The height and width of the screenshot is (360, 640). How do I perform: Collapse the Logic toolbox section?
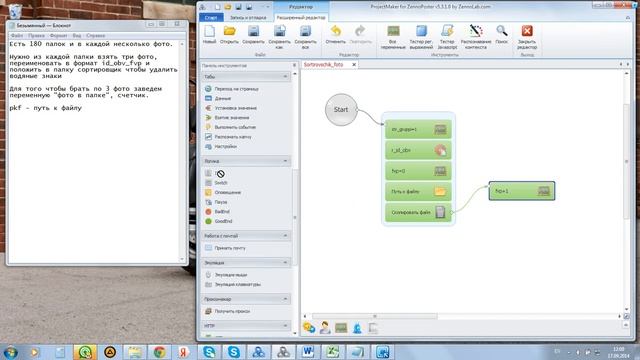(x=285, y=161)
